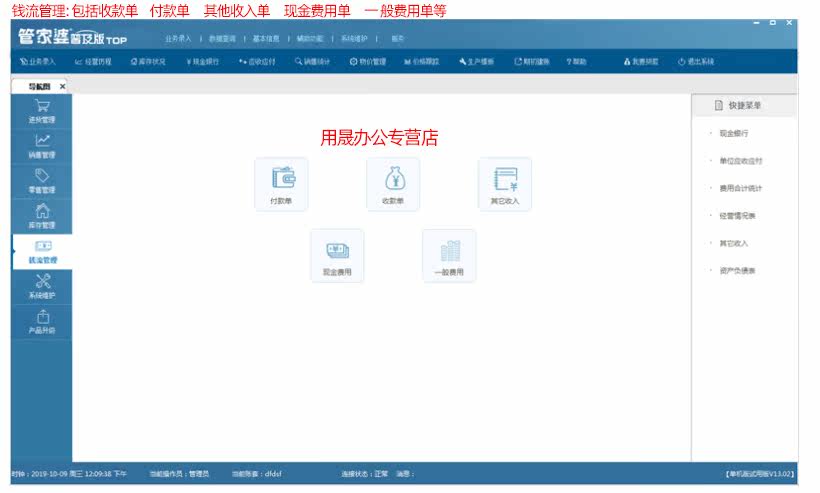This screenshot has height=493, width=820.
Task: Open the 业务录入 top menu
Action: [x=178, y=39]
